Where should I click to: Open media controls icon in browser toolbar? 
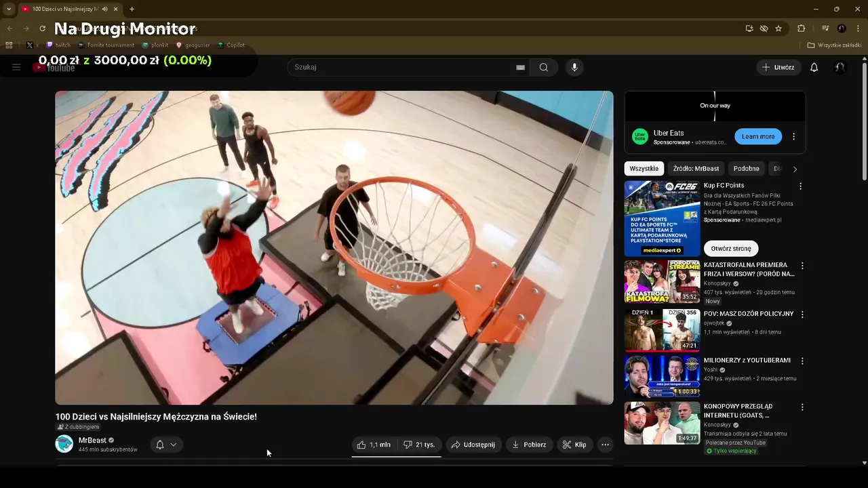[x=825, y=28]
